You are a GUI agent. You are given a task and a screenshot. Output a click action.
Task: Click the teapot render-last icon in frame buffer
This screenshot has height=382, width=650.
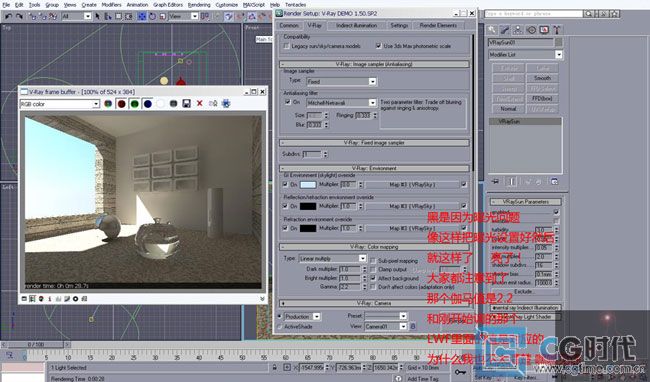(x=226, y=104)
